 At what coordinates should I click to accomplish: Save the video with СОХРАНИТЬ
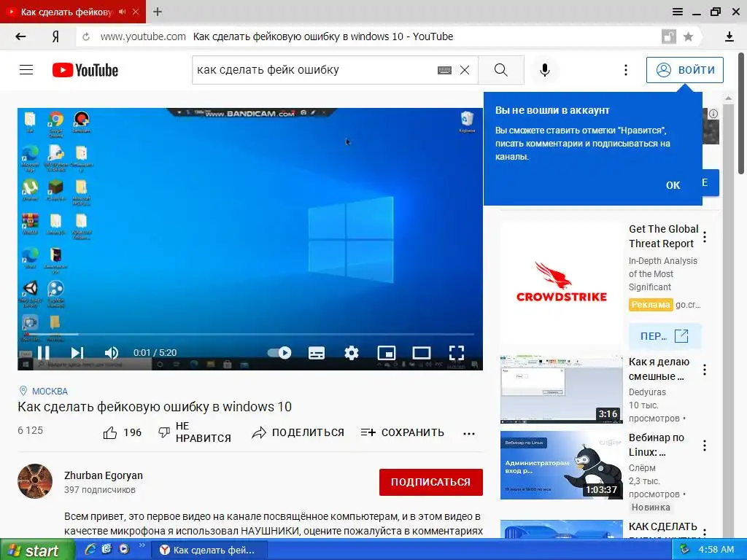[x=402, y=432]
